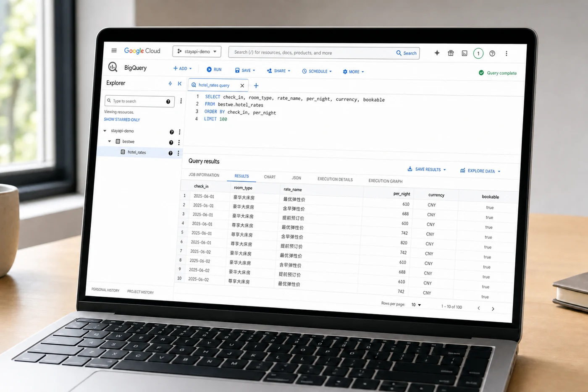Open Explorer search three-dot menu

[181, 101]
